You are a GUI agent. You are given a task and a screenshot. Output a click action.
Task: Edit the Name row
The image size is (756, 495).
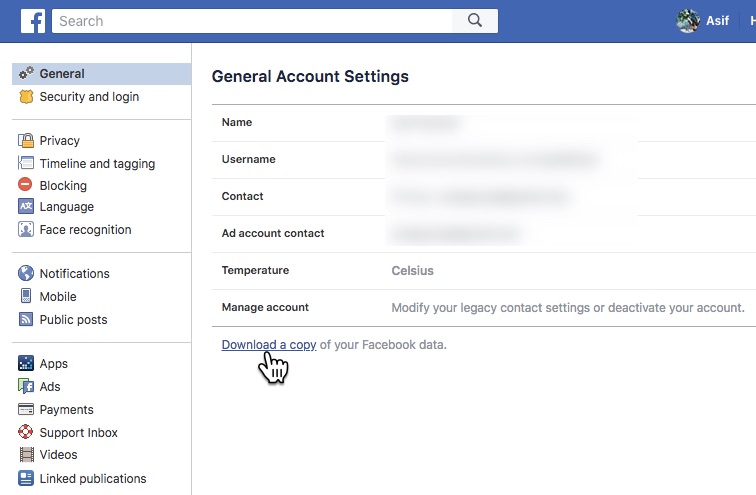click(x=484, y=123)
